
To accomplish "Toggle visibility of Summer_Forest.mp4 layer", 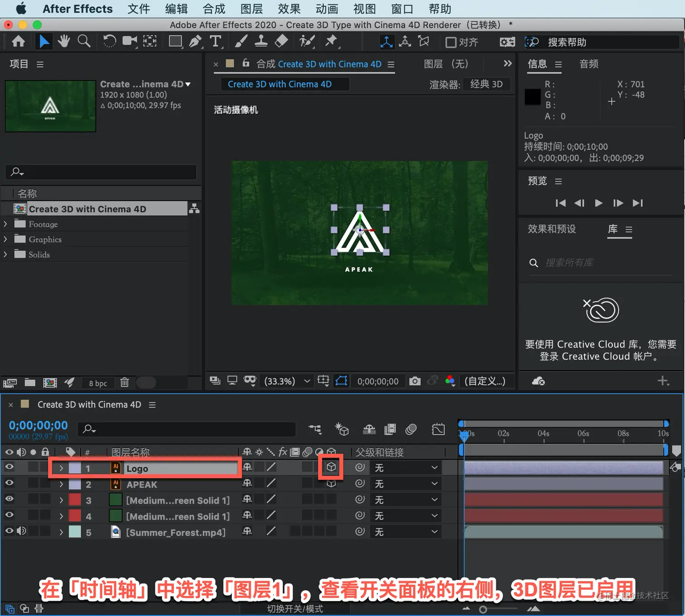I will 9,531.
